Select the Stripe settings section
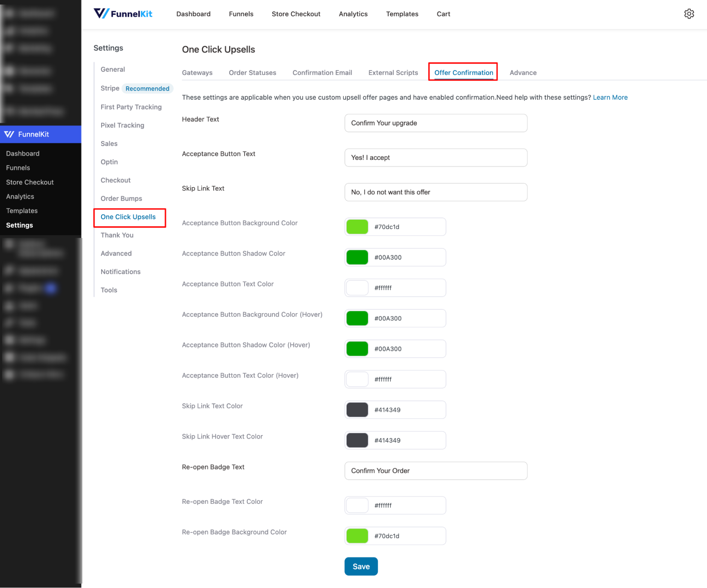707x588 pixels. [x=110, y=88]
